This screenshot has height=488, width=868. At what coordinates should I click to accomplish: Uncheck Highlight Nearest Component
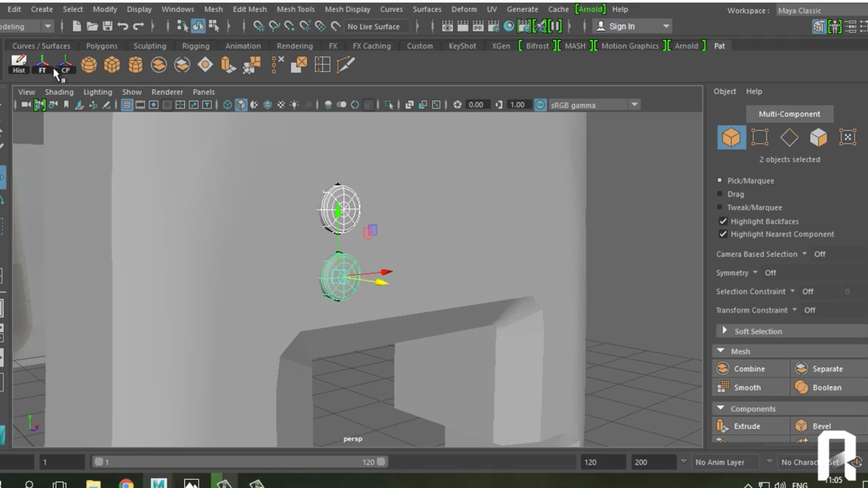[723, 234]
